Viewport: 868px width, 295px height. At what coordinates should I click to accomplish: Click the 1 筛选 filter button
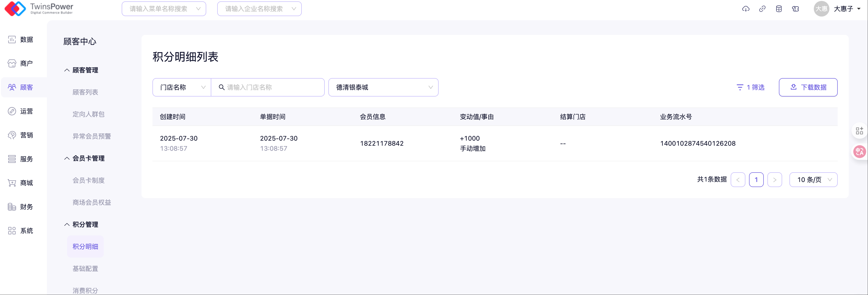(x=750, y=87)
